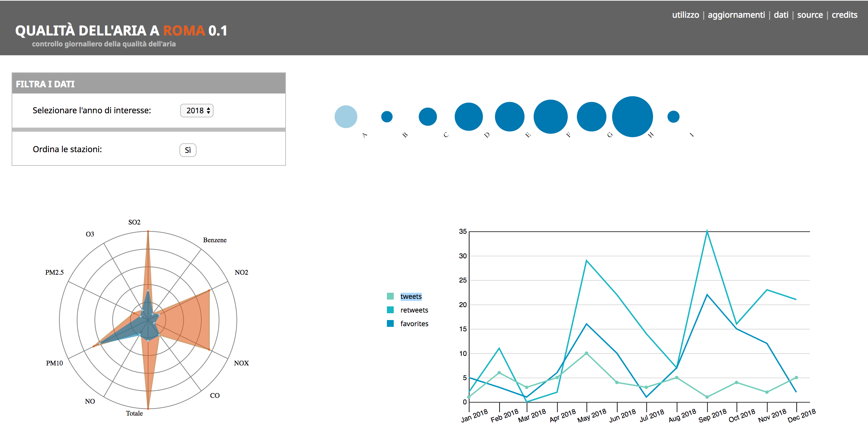Toggle retweets series in chart legend
The height and width of the screenshot is (434, 868).
(414, 310)
